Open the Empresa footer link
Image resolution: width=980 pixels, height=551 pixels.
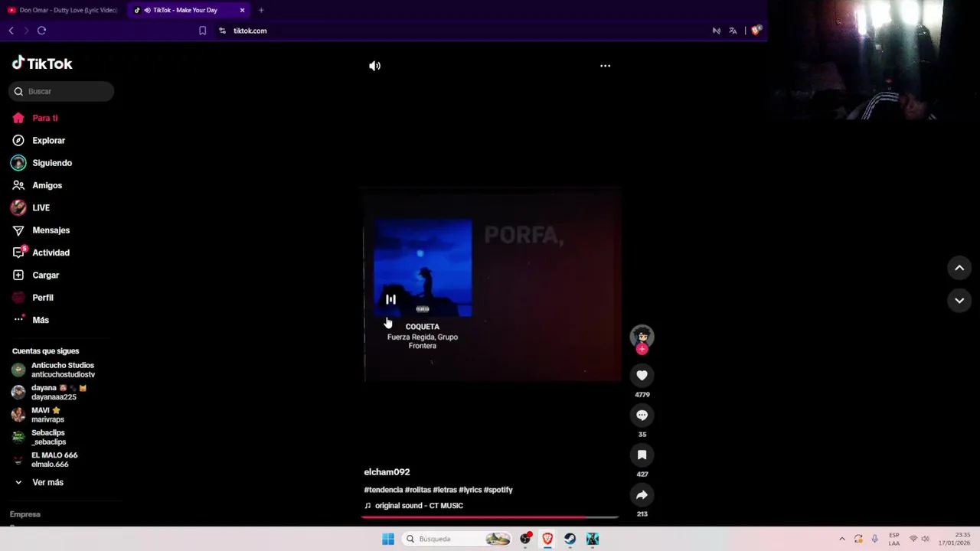click(25, 514)
